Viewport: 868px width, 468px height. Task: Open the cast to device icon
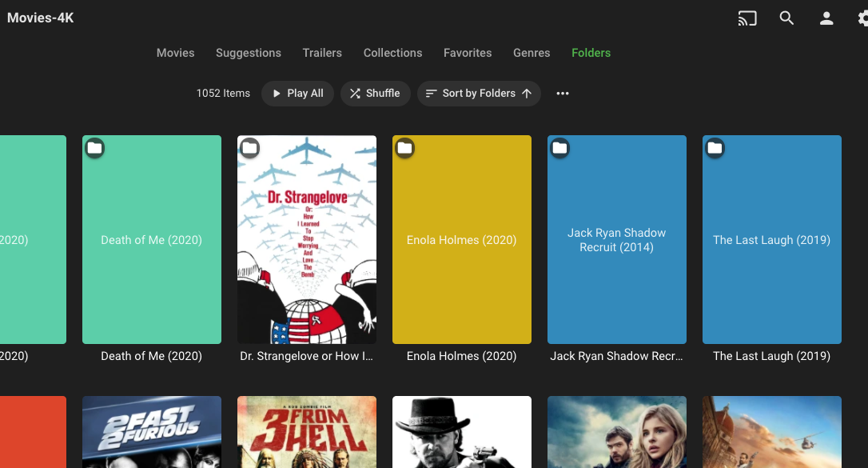[747, 18]
